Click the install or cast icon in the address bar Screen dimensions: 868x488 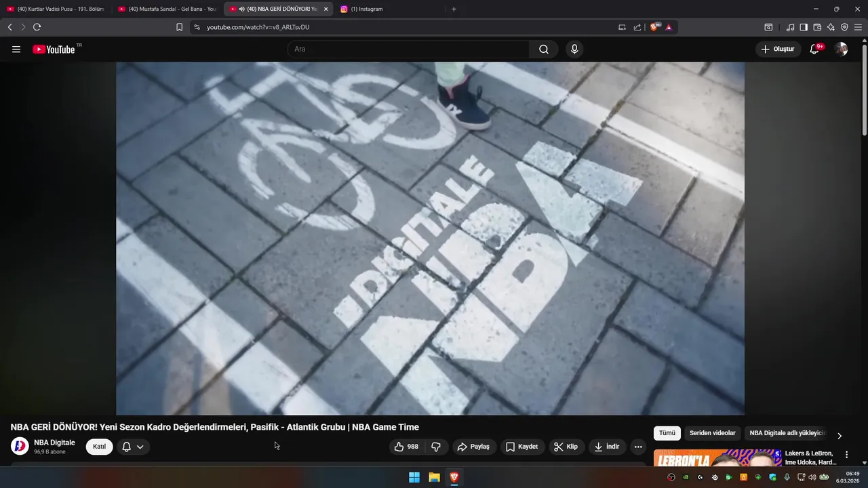tap(622, 27)
